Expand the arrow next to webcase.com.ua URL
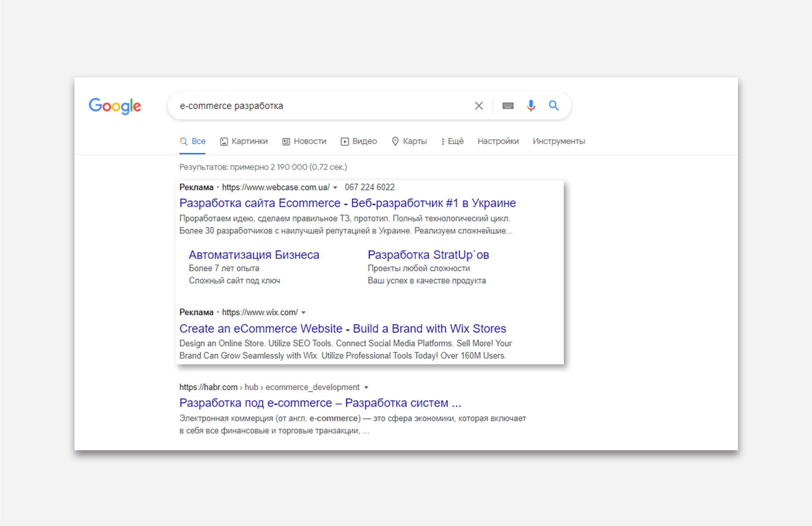Image resolution: width=812 pixels, height=526 pixels. (335, 187)
